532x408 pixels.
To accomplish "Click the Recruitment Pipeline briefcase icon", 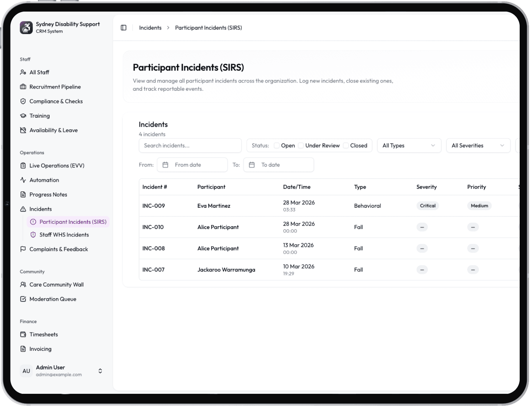I will click(23, 87).
